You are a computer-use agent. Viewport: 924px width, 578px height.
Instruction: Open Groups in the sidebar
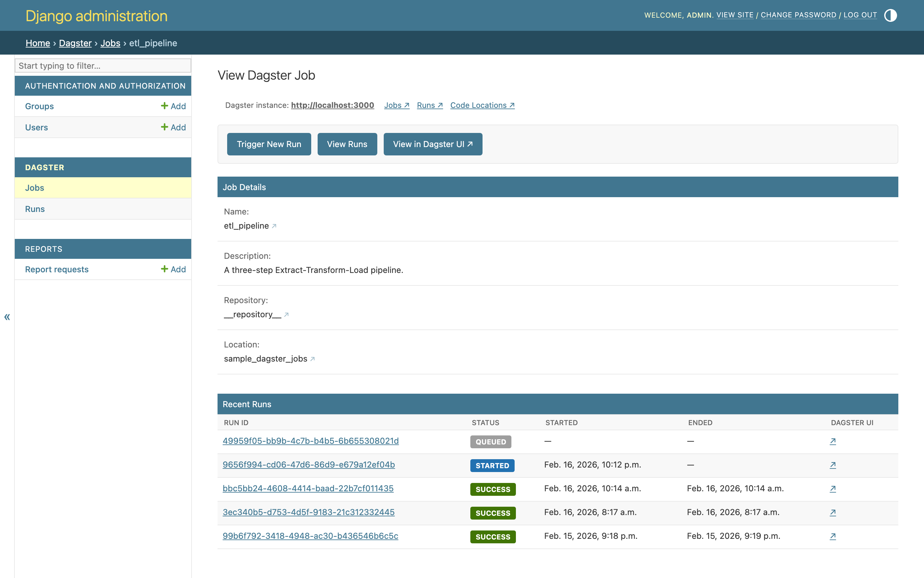pos(39,106)
